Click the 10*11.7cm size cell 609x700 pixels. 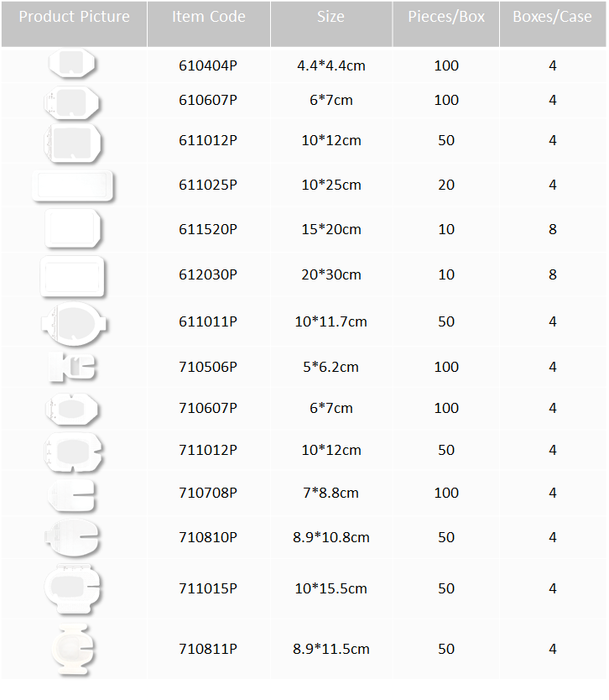[331, 321]
